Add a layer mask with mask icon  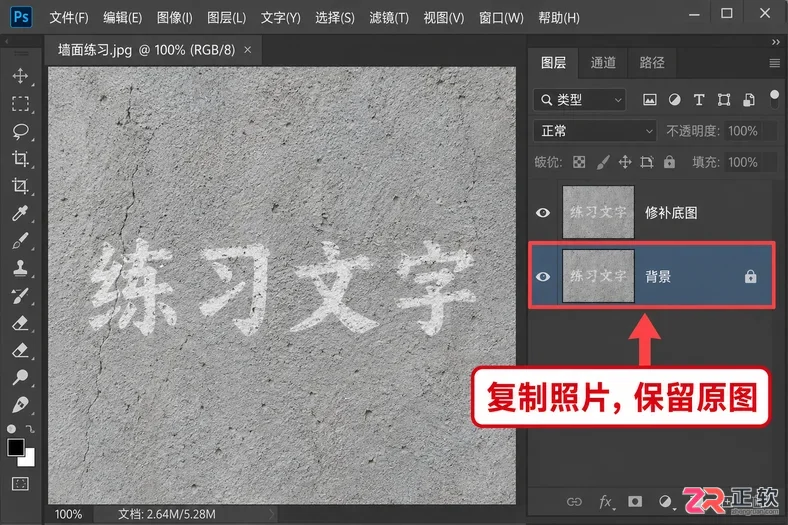pos(635,501)
